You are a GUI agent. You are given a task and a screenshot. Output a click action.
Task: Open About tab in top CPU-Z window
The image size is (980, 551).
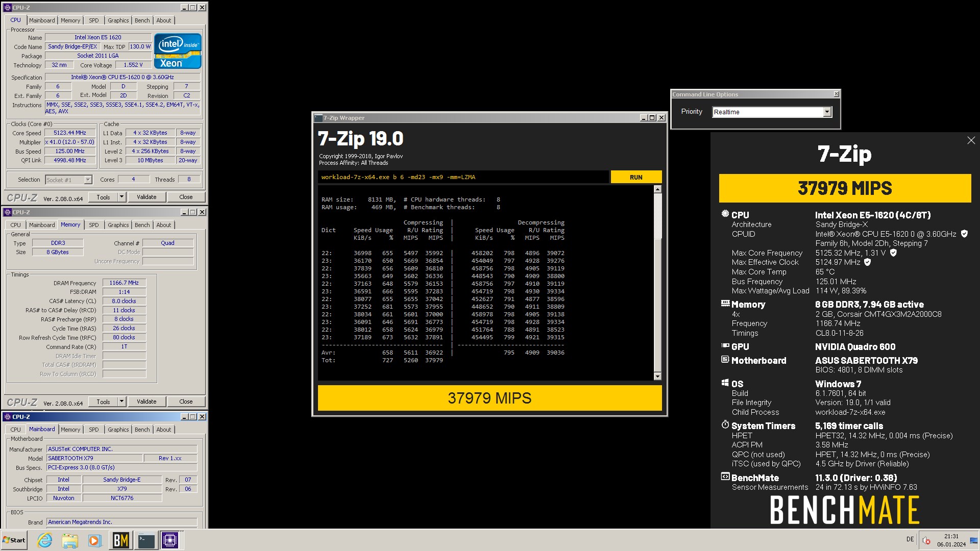[x=164, y=20]
